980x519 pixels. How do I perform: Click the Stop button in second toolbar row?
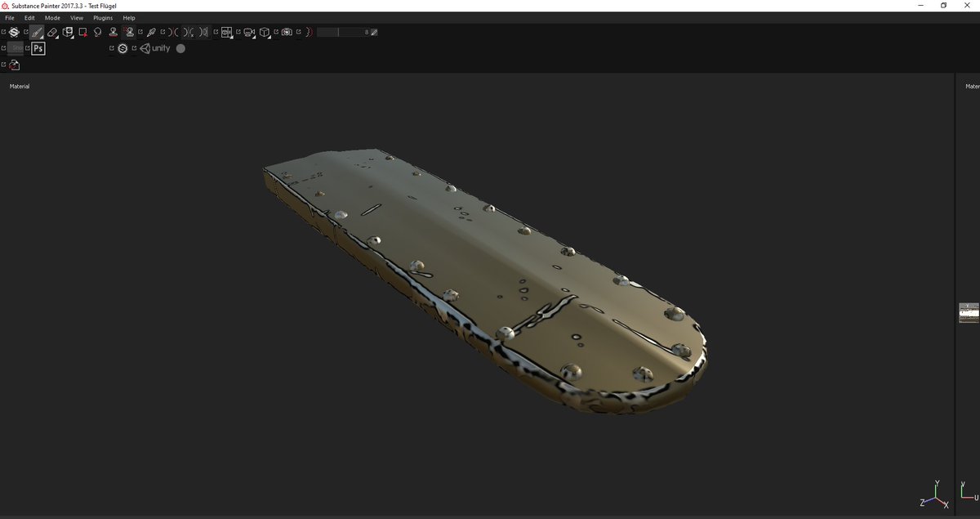(16, 48)
